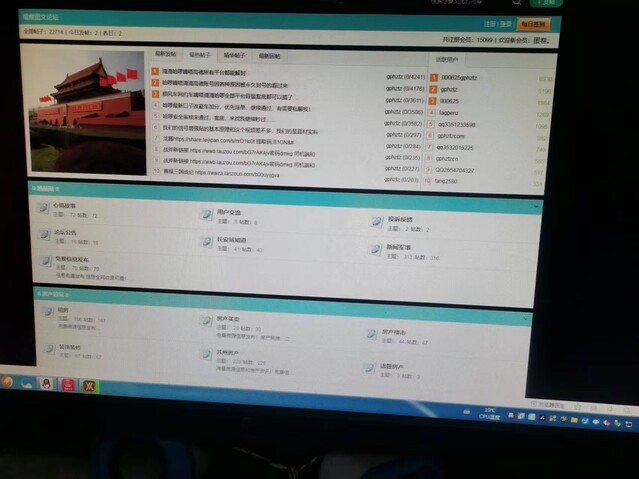The width and height of the screenshot is (639, 479).
Task: Click the 房产楼市 board icon
Action: tap(371, 334)
